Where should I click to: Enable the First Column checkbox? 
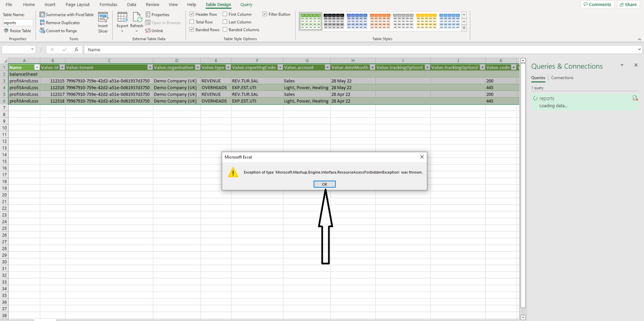click(x=225, y=14)
